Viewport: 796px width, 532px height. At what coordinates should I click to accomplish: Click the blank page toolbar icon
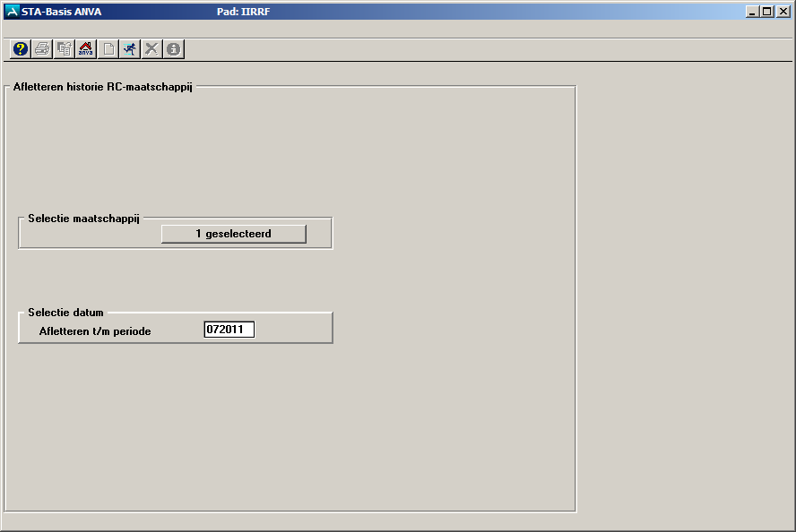tap(108, 49)
